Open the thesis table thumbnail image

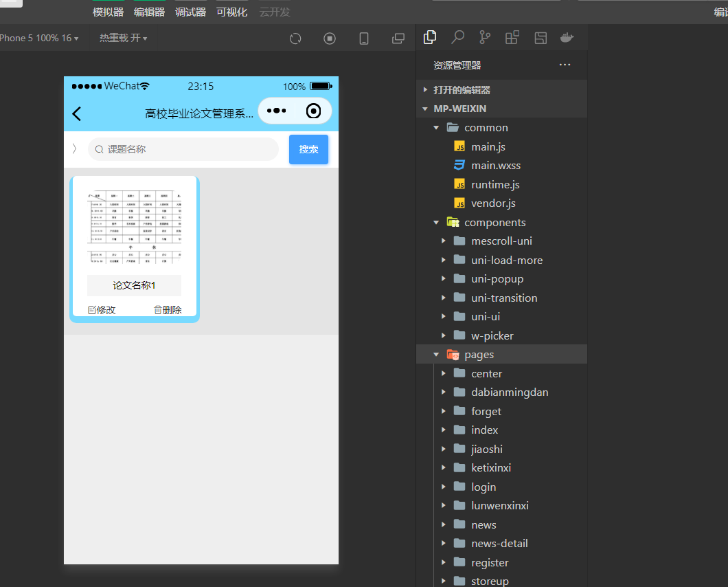pos(134,226)
